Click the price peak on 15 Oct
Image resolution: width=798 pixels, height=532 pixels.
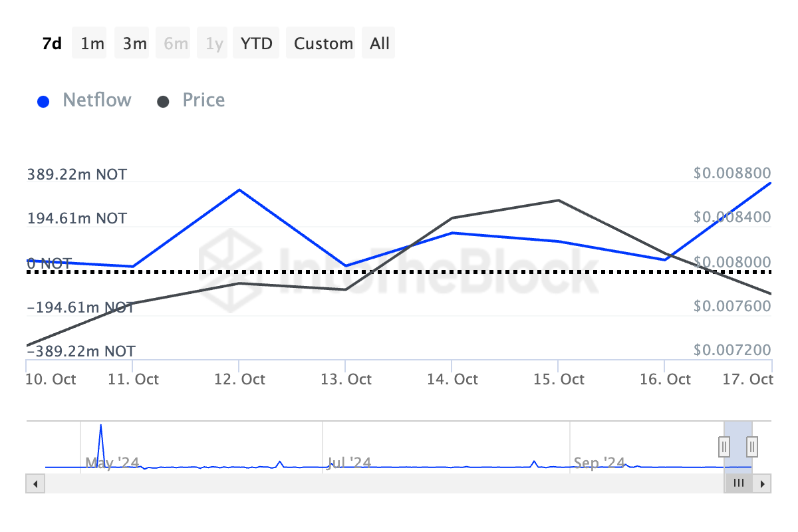coord(558,200)
